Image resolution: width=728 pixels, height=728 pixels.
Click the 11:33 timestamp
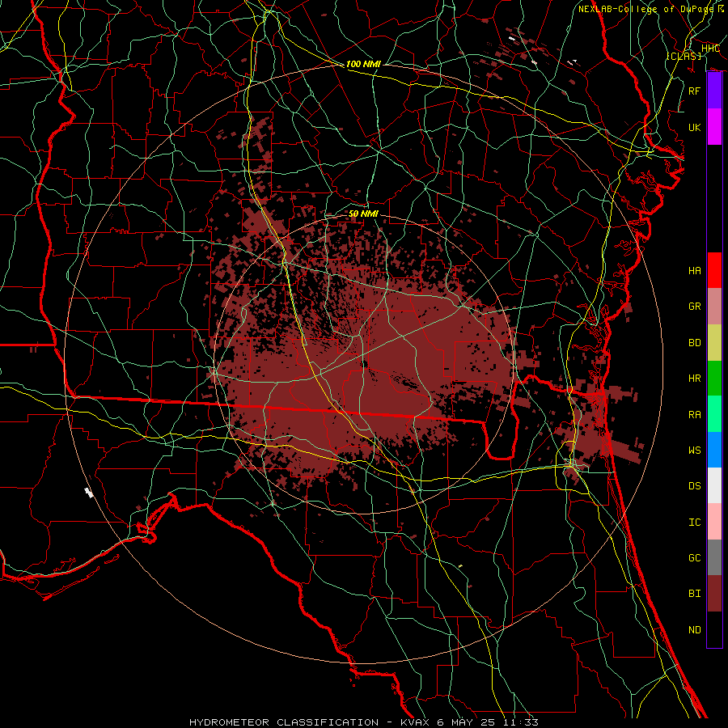tap(520, 722)
